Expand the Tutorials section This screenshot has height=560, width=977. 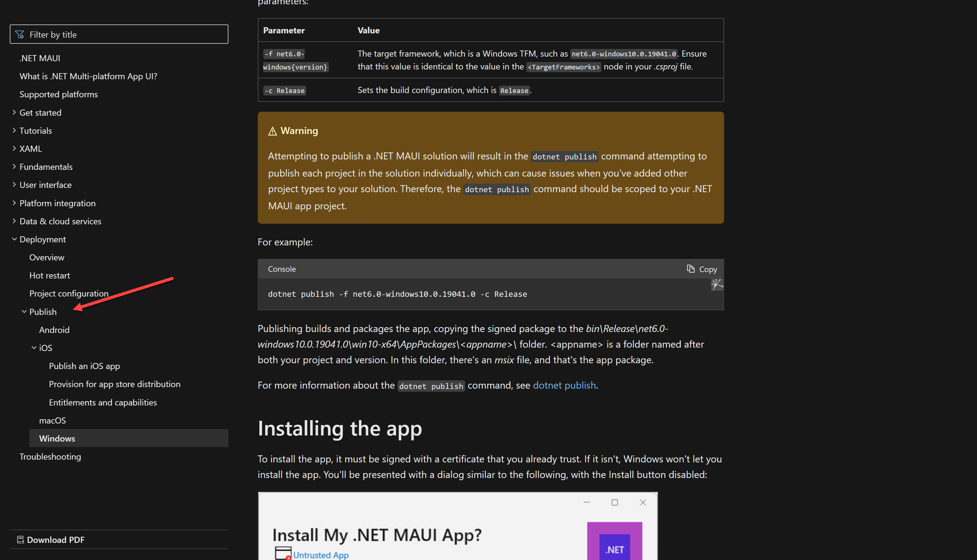14,130
